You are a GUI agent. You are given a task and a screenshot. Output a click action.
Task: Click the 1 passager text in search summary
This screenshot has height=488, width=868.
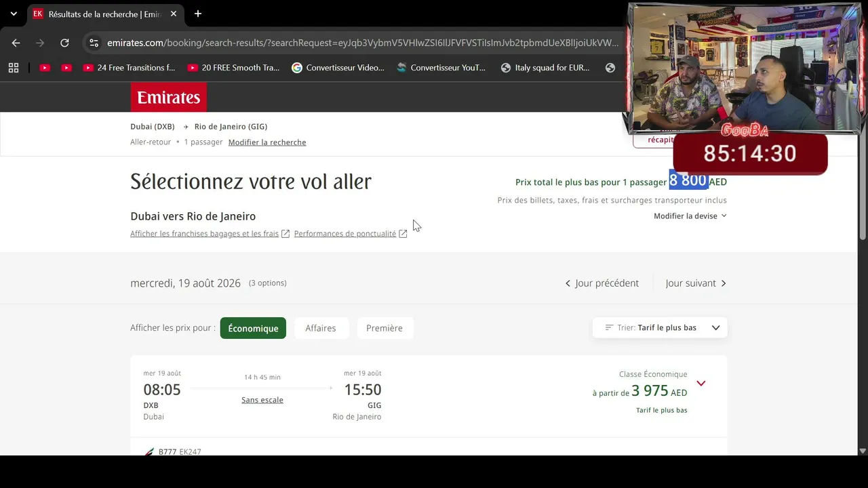[203, 142]
